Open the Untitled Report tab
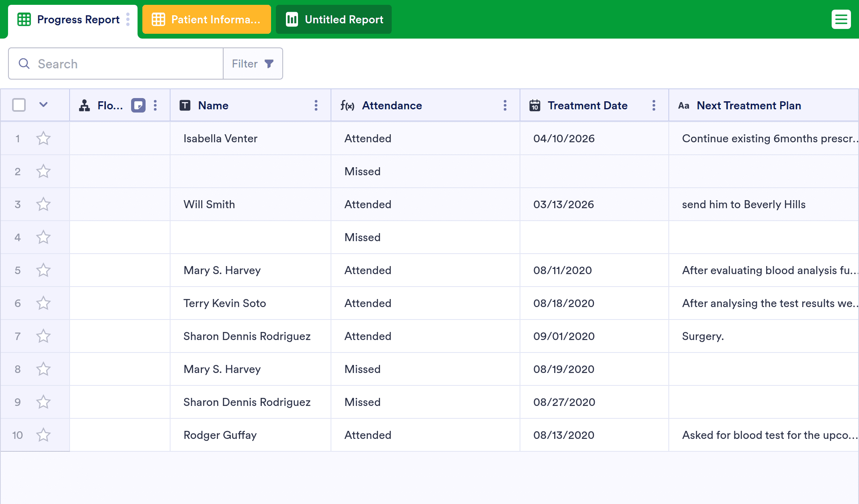 tap(334, 19)
